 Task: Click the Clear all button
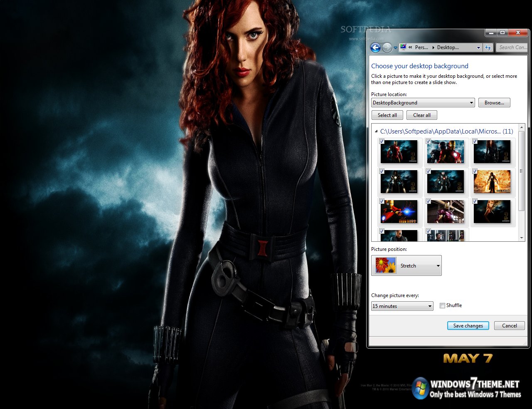422,115
